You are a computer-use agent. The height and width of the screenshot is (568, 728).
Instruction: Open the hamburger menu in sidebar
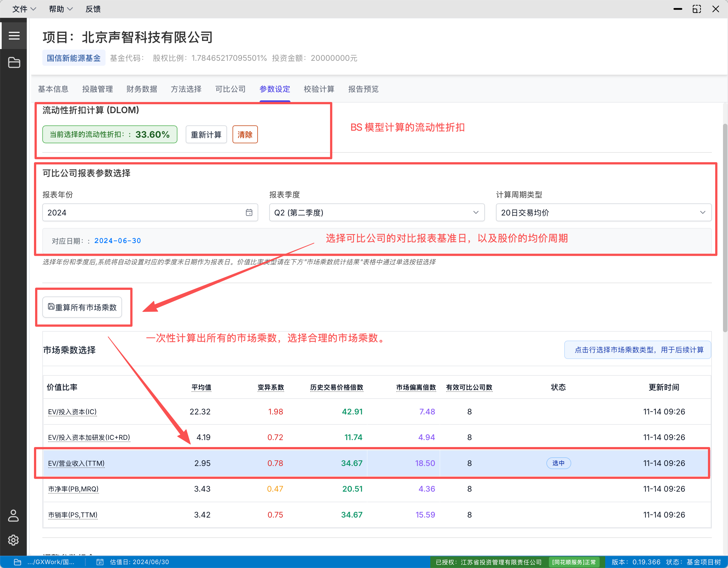(x=14, y=36)
